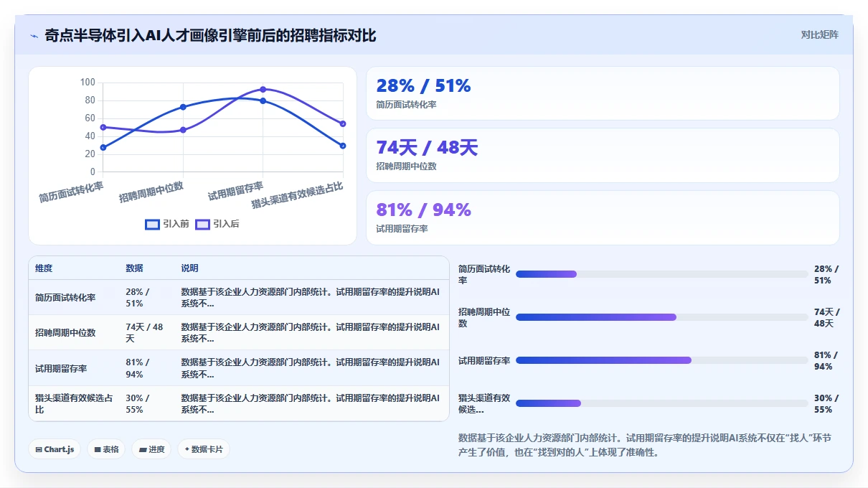Open the 81% / 94% 试用期留存率 card
The width and height of the screenshot is (868, 488).
[603, 217]
